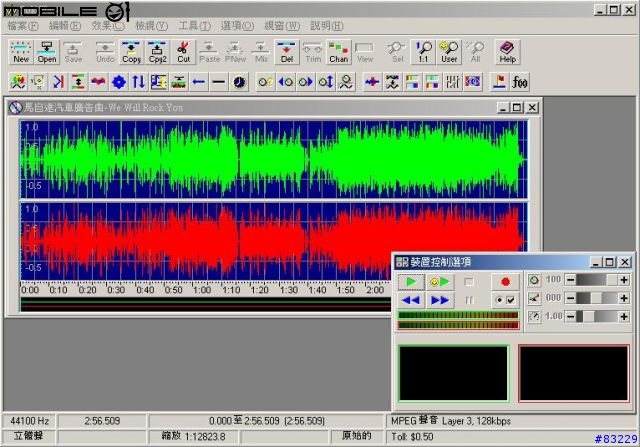
Task: Click the Stop square button in device controls
Action: coord(469,282)
